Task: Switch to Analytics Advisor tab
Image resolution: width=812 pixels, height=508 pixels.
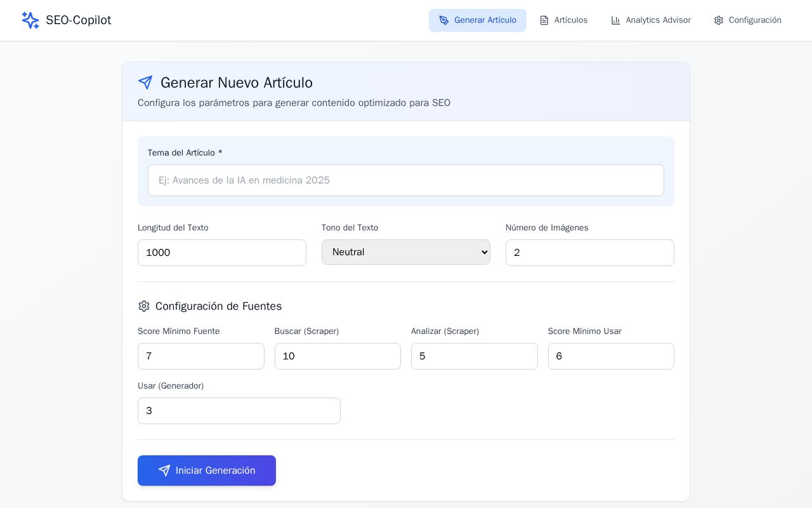Action: click(651, 20)
